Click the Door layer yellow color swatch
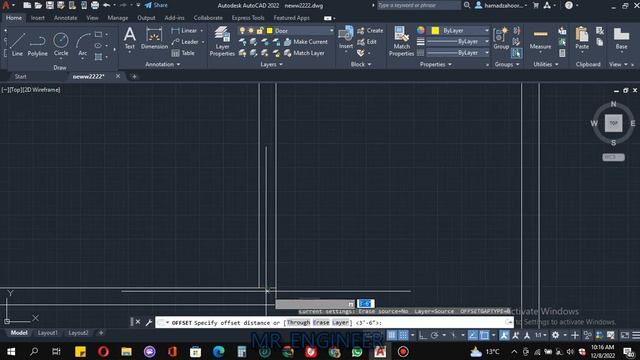Image resolution: width=640 pixels, height=360 pixels. point(269,31)
